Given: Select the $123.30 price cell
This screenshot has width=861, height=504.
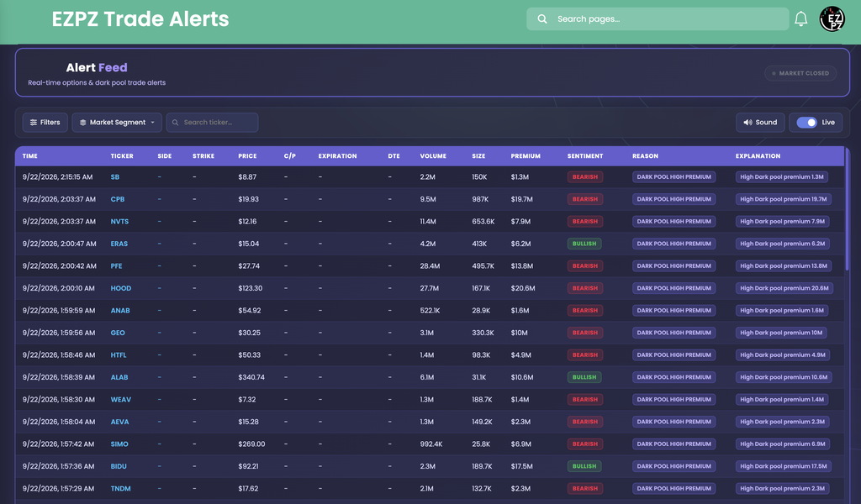Looking at the screenshot, I should coord(251,288).
